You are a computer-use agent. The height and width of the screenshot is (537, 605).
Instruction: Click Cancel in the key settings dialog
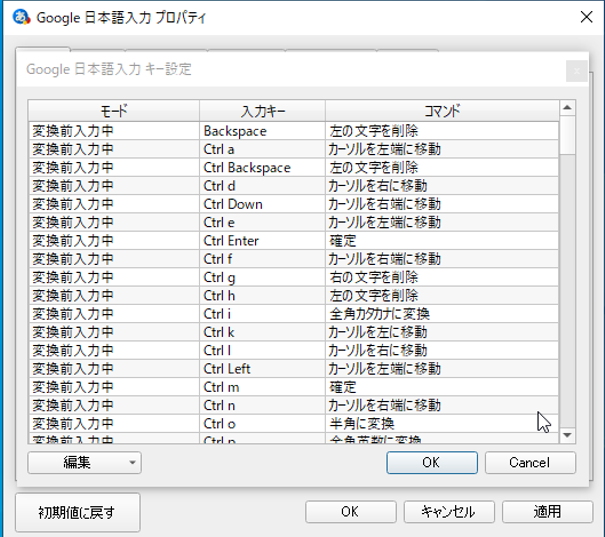tap(530, 462)
